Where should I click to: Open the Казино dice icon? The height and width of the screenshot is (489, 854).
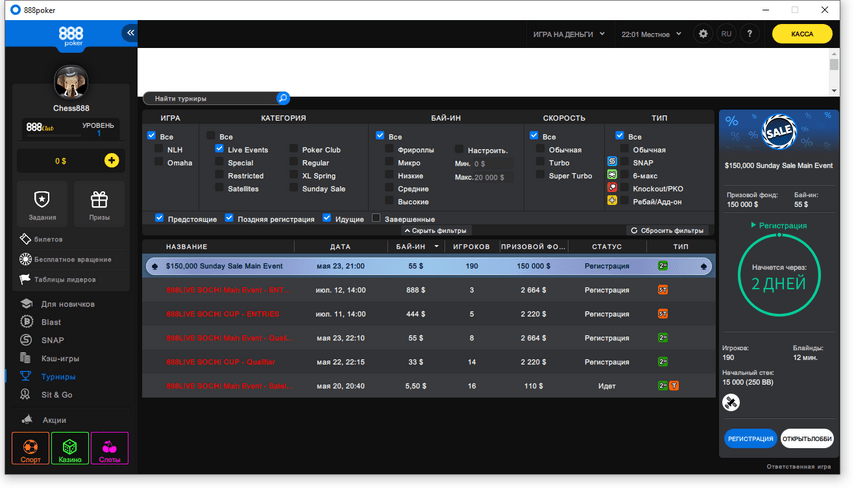tap(70, 448)
